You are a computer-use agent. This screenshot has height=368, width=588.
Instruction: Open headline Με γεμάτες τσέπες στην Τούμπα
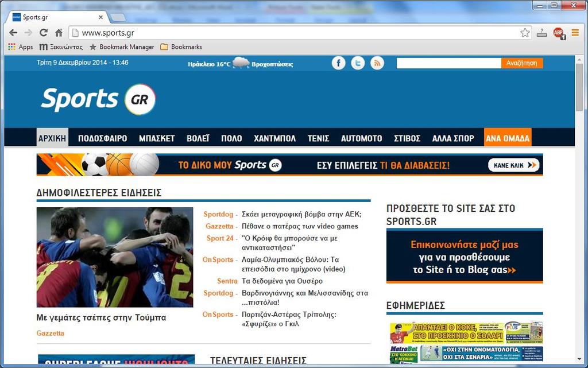pyautogui.click(x=101, y=317)
